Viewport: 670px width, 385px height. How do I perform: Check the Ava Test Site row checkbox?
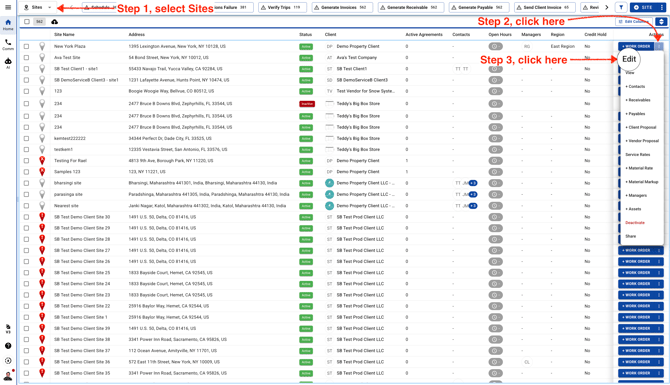[26, 57]
